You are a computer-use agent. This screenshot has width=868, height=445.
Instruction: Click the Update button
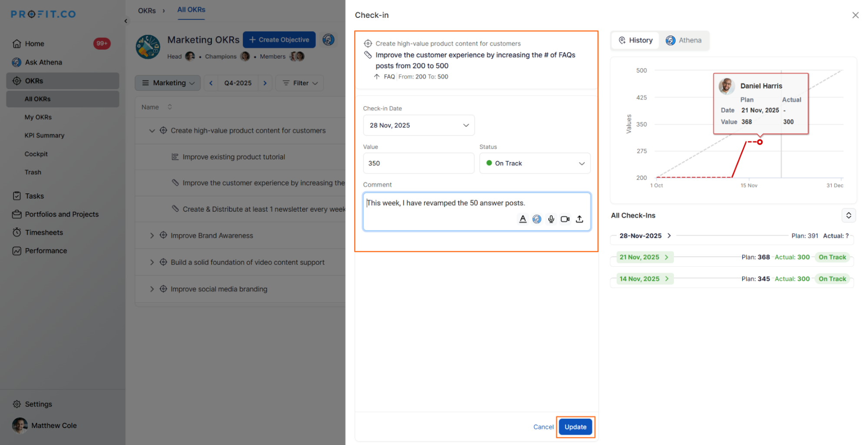575,427
